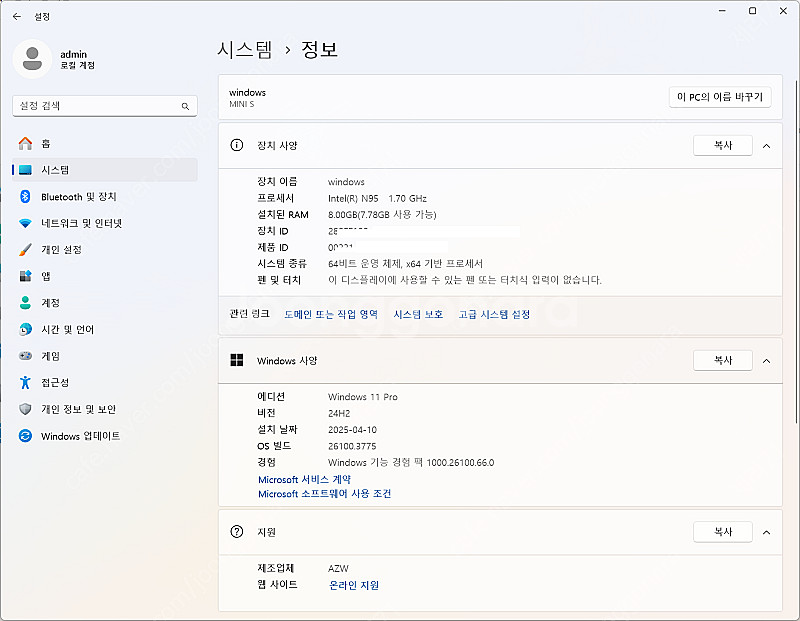Click the search magnifier icon
800x621 pixels.
pos(185,106)
